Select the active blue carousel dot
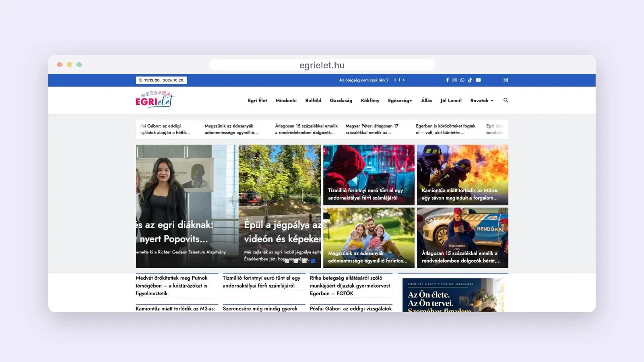 (x=313, y=261)
